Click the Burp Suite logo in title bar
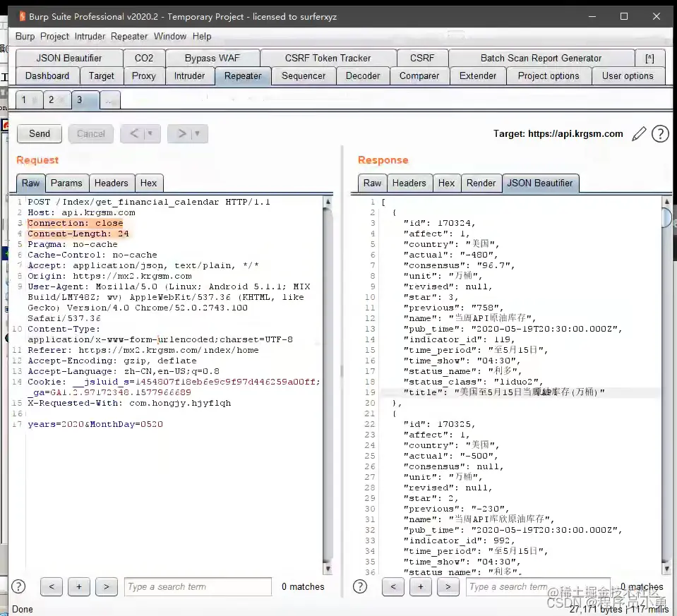 22,16
